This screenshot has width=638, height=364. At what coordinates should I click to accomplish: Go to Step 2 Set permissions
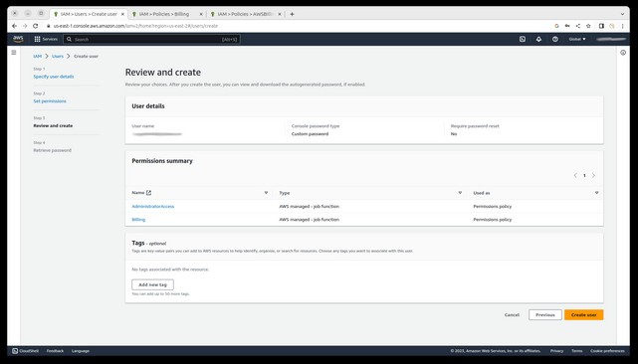(50, 100)
